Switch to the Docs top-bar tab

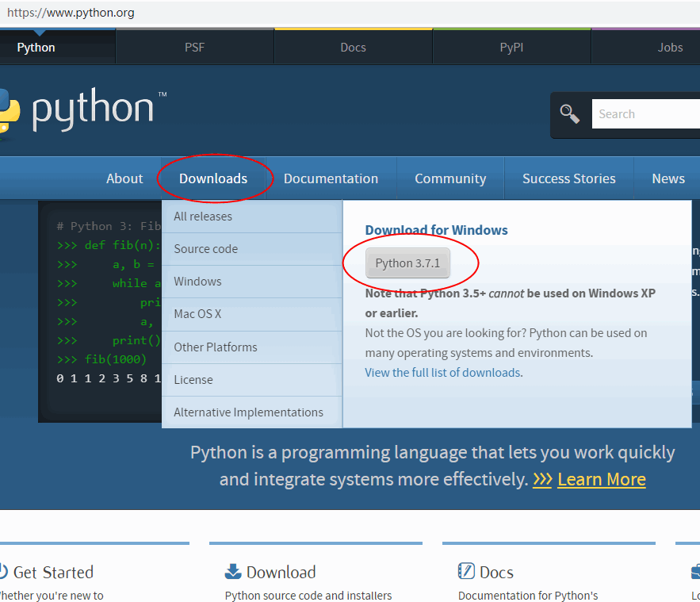pos(353,48)
